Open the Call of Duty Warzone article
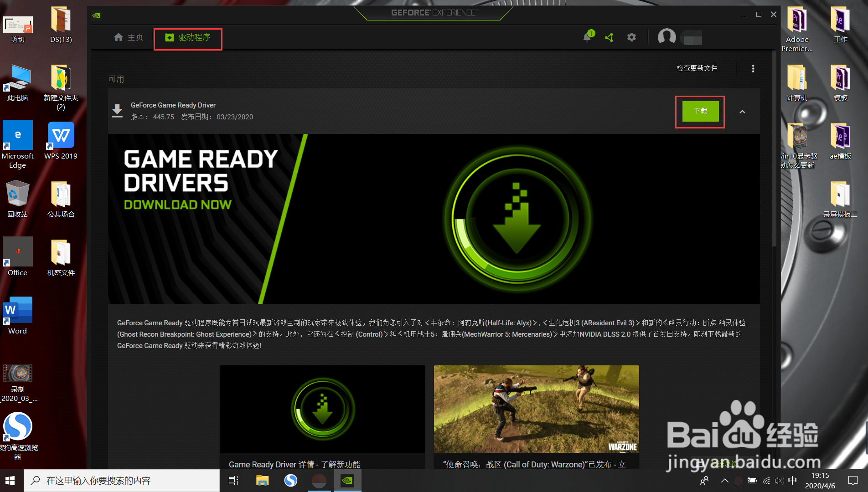 [x=537, y=409]
